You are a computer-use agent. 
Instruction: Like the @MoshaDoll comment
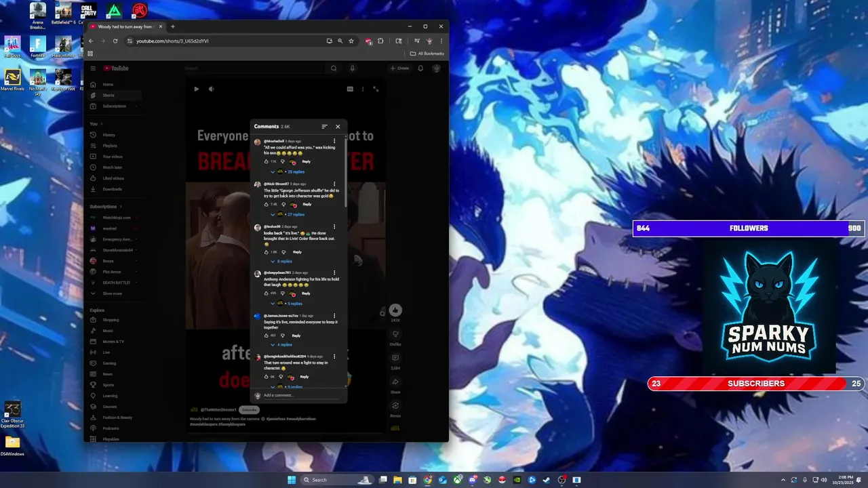267,162
